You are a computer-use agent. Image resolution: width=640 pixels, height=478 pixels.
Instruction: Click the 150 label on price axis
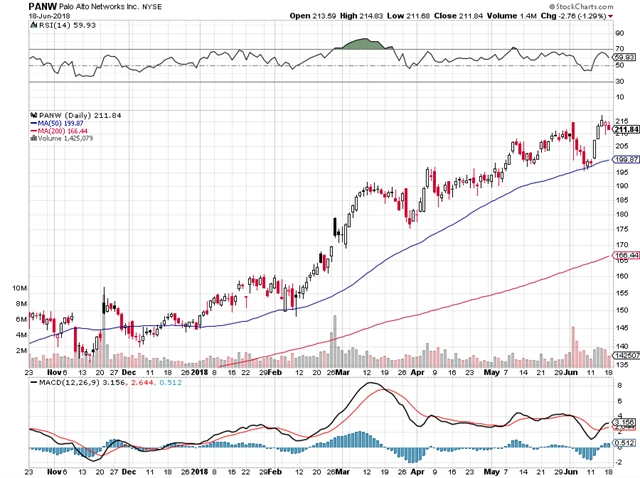[621, 310]
